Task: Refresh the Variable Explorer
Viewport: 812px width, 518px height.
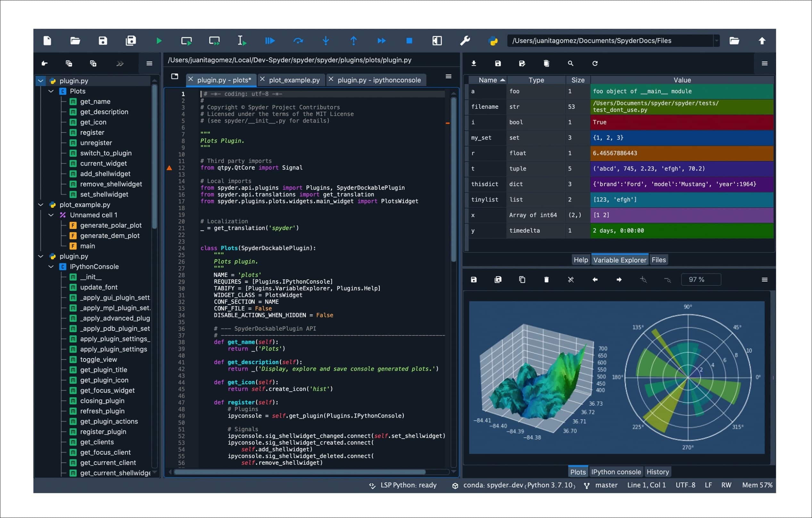Action: [595, 63]
